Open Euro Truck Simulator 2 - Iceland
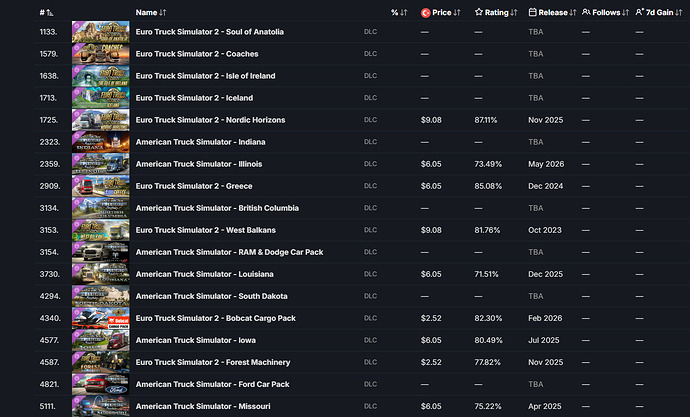Image resolution: width=690 pixels, height=417 pixels. pos(194,98)
